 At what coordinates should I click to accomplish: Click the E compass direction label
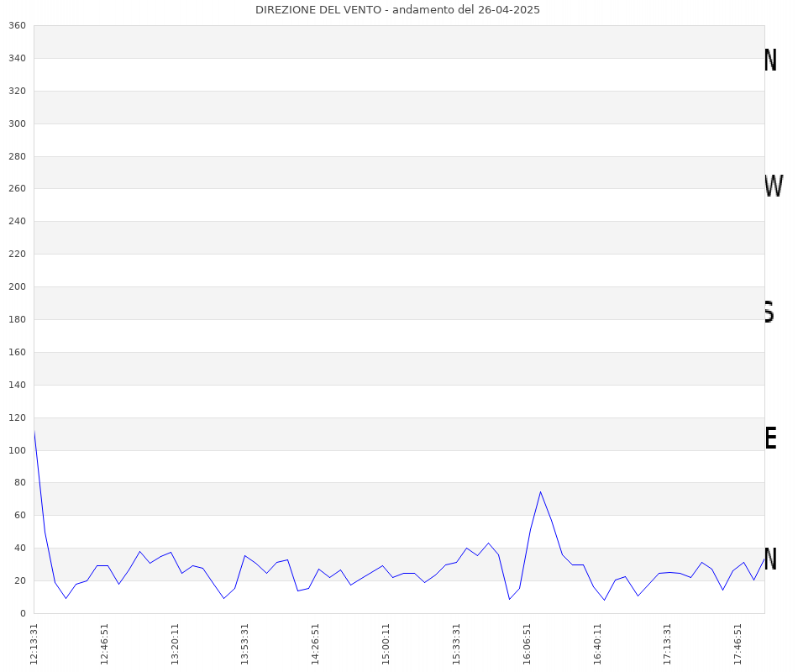click(770, 438)
